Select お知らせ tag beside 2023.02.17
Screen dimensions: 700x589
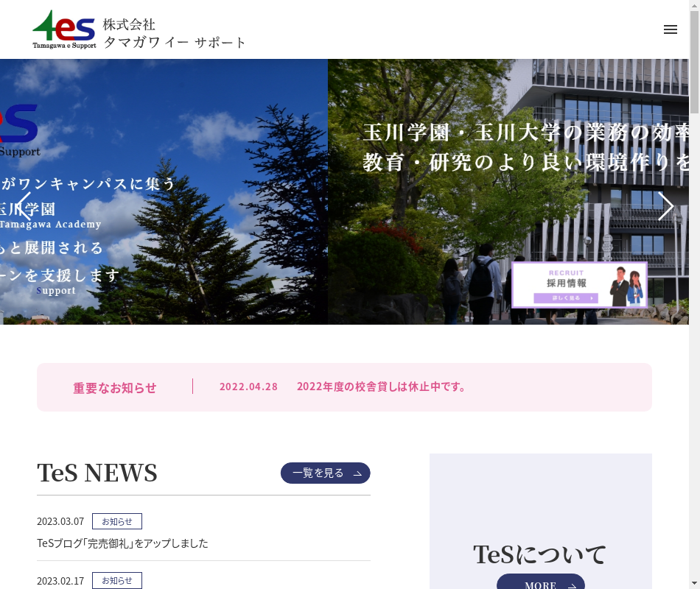pos(116,580)
